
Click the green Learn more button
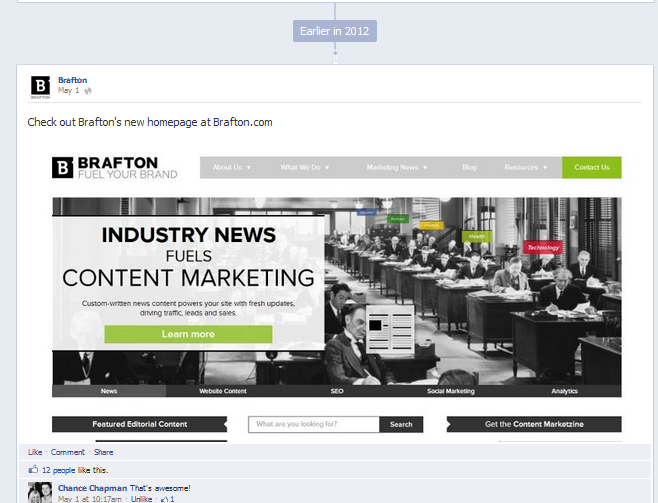tap(188, 334)
